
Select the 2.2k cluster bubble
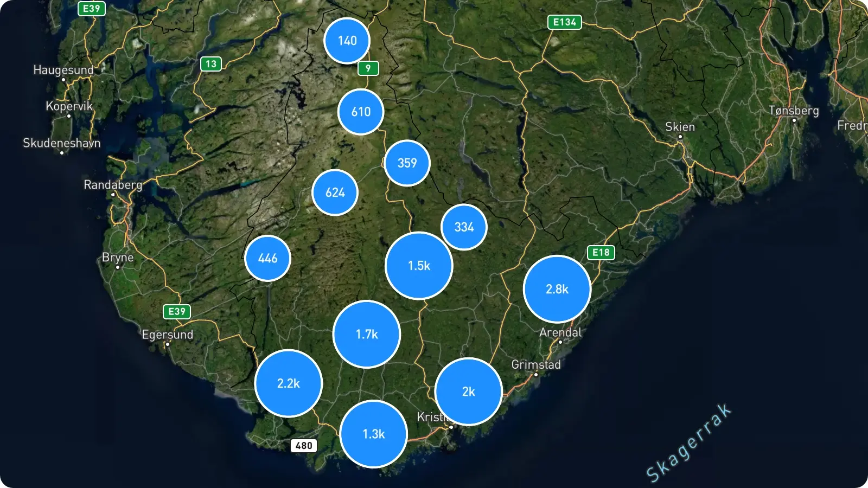pos(288,383)
